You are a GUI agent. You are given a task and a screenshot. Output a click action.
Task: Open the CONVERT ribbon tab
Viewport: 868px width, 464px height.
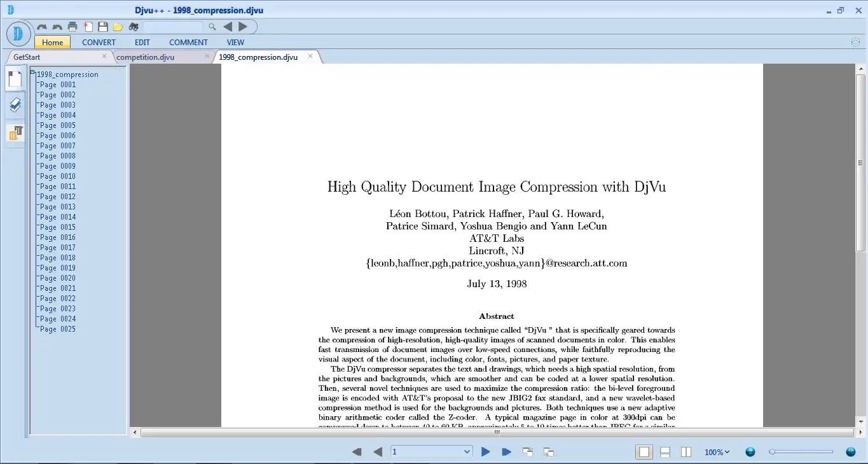tap(99, 42)
